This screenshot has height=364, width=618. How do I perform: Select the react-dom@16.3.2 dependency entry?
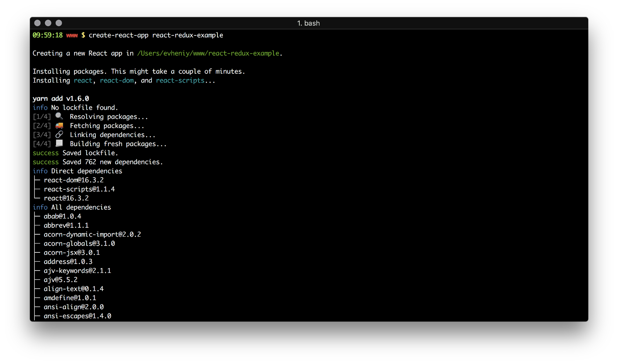[x=73, y=180]
